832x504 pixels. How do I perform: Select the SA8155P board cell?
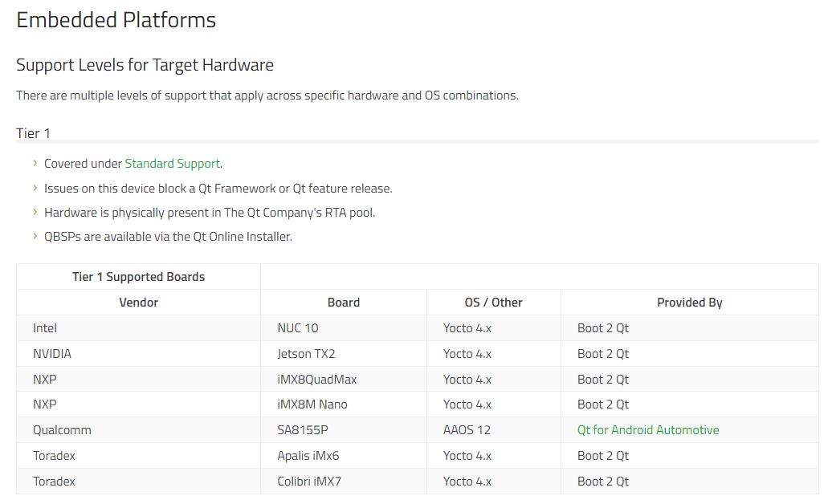343,429
